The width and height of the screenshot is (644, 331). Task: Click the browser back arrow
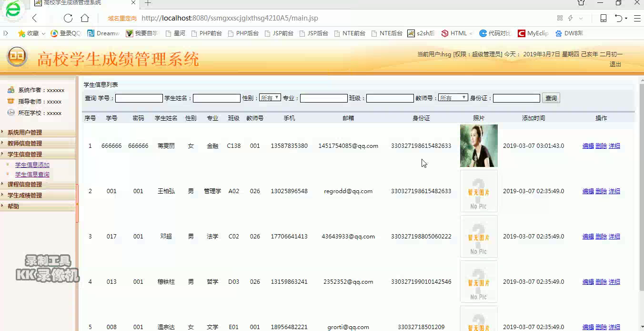[34, 18]
